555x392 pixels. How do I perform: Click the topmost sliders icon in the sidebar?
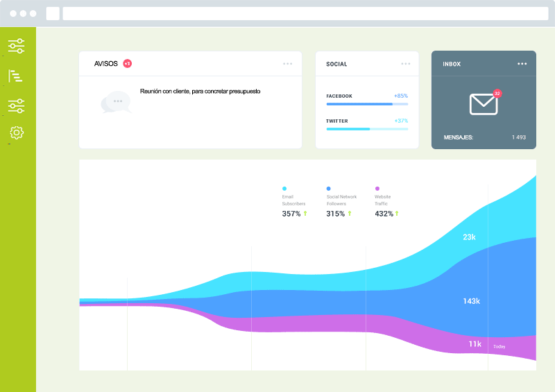click(16, 46)
